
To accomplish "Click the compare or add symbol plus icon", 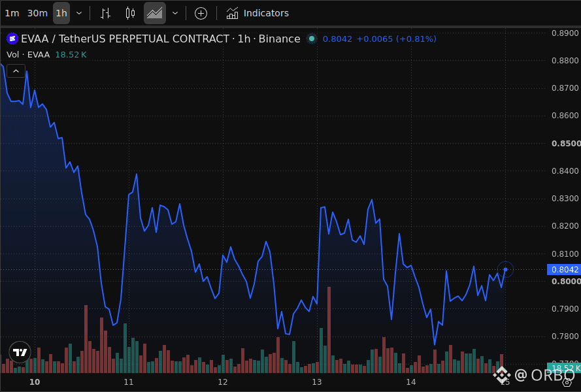I will coord(201,14).
